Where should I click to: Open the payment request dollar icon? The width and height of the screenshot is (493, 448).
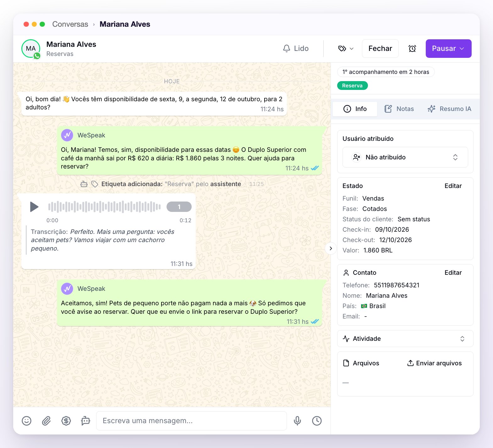tap(66, 421)
